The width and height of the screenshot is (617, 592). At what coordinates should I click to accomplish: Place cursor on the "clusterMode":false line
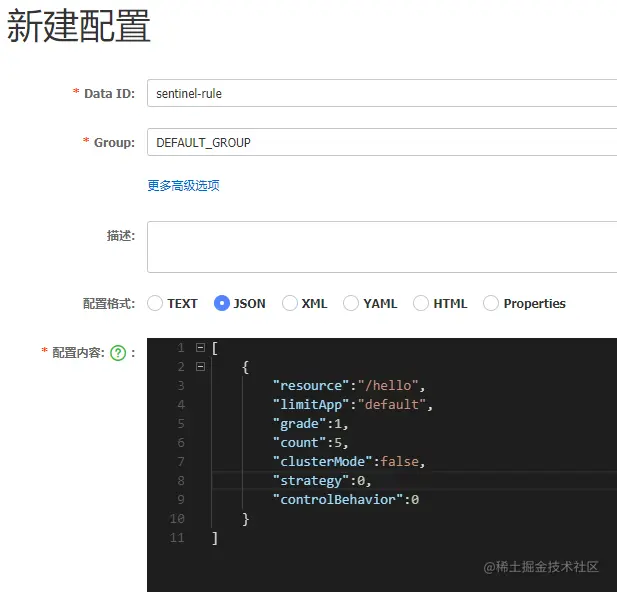click(x=349, y=461)
